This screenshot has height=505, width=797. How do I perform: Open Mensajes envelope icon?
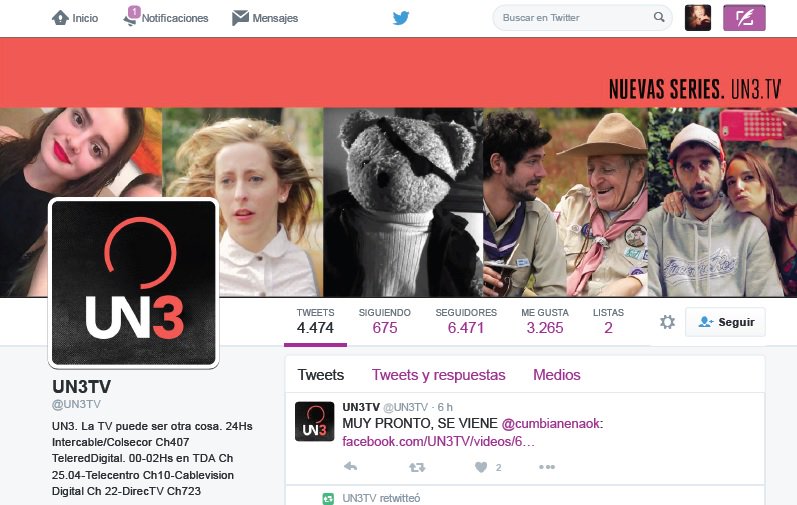point(240,18)
